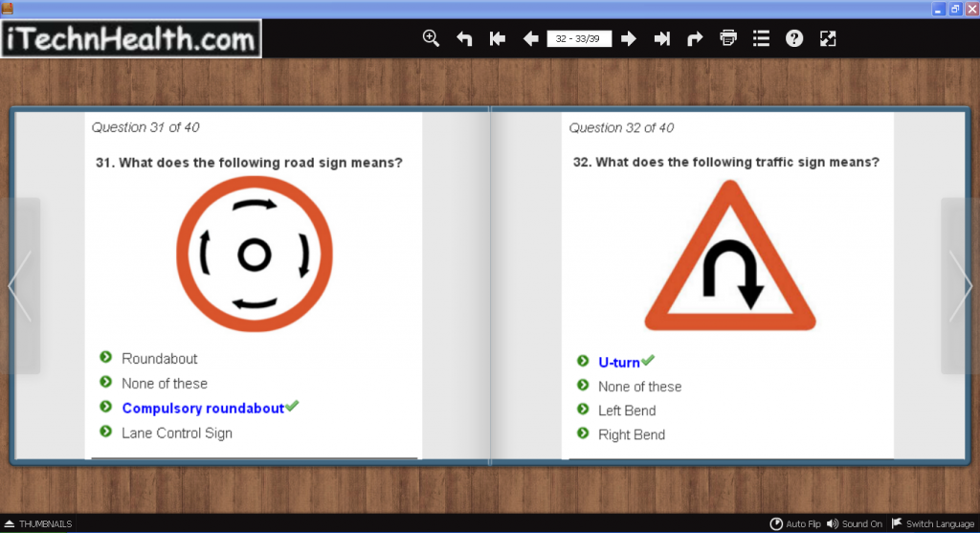Expand the Thumbnails panel
The height and width of the screenshot is (533, 980).
[x=38, y=523]
